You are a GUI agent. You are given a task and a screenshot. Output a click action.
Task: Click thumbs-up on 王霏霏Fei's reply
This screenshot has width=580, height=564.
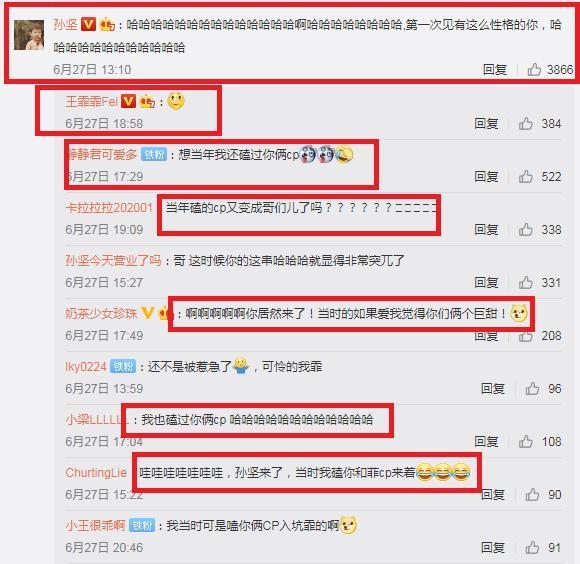(526, 124)
